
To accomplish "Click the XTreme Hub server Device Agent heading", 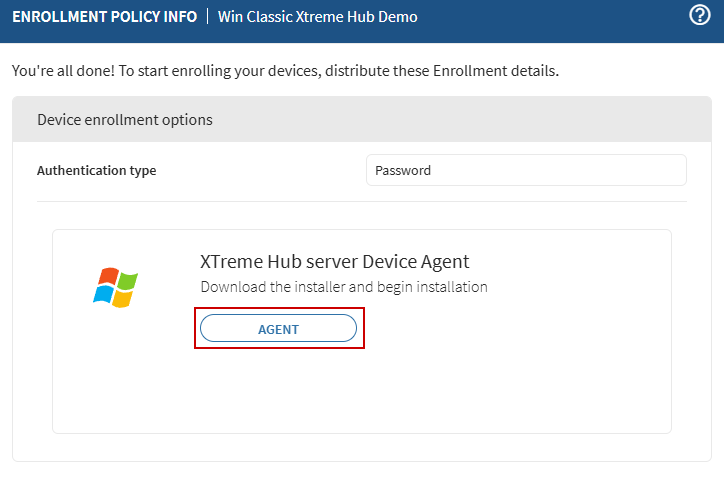I will coord(334,261).
